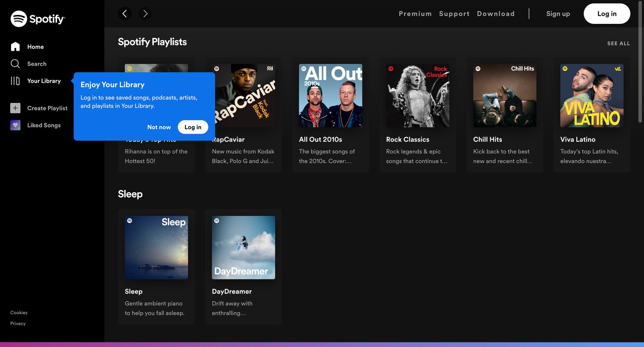Click the Search magnifier icon
Viewport: 644px width, 347px height.
[15, 64]
